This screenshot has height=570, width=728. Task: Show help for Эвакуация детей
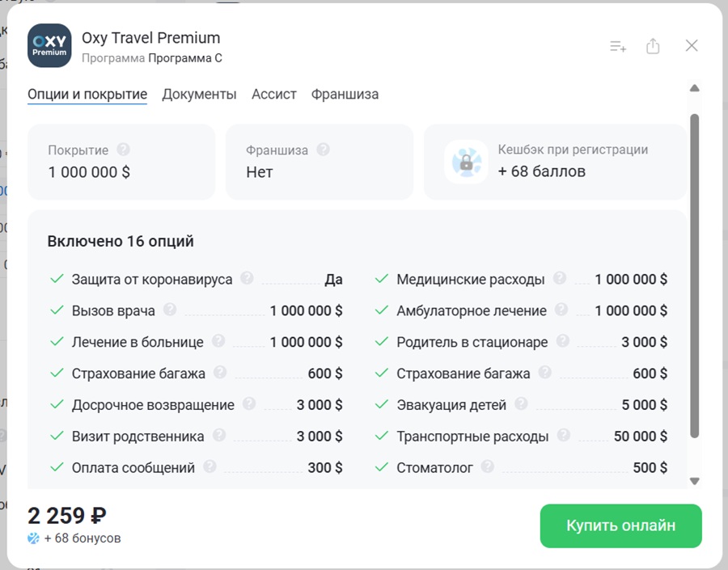(x=521, y=403)
